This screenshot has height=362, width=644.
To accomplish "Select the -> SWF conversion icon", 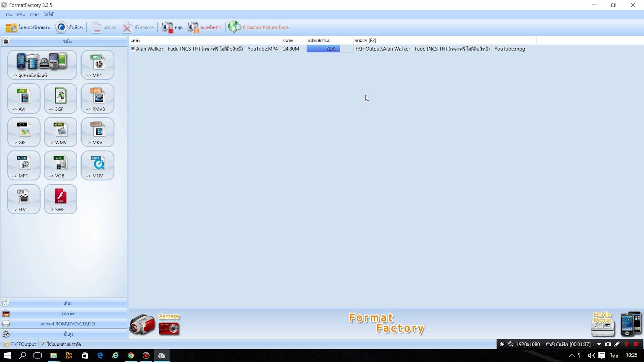I will [60, 199].
